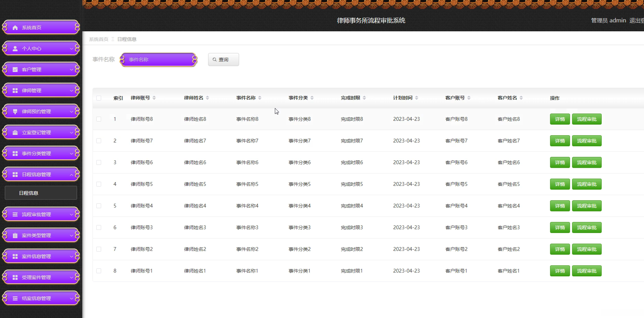The image size is (644, 318).
Task: Click the briefcase icon beside 立案登记管理
Action: (x=15, y=132)
